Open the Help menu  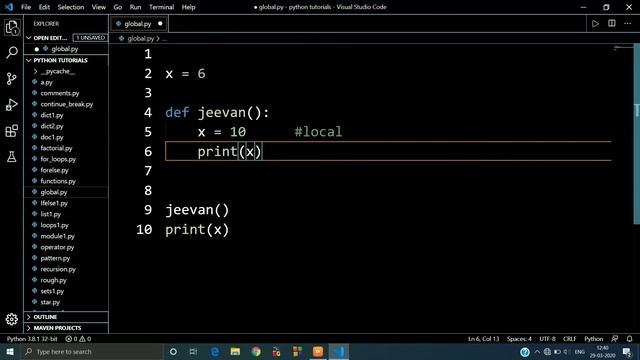click(188, 7)
